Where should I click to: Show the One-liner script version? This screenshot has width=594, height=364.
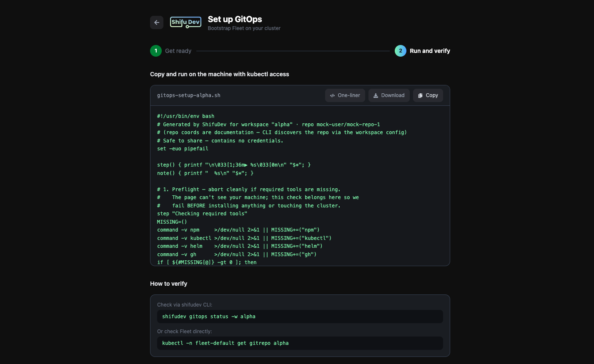[345, 95]
